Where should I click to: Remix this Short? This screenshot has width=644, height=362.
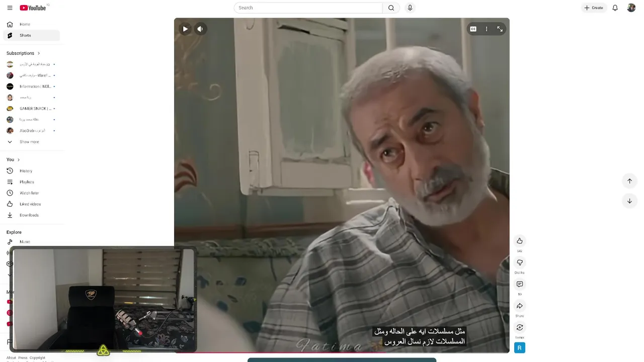click(520, 327)
